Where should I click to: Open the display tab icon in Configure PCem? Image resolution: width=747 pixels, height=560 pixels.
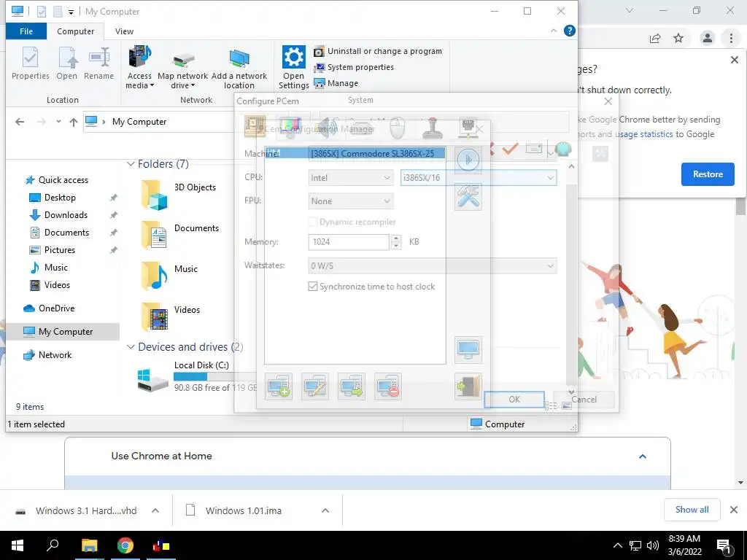pyautogui.click(x=290, y=127)
